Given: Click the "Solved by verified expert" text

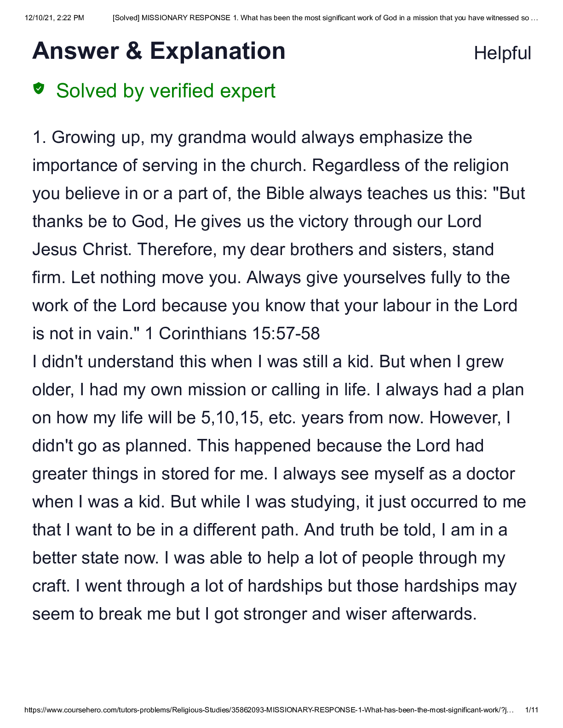Looking at the screenshot, I should (166, 91).
